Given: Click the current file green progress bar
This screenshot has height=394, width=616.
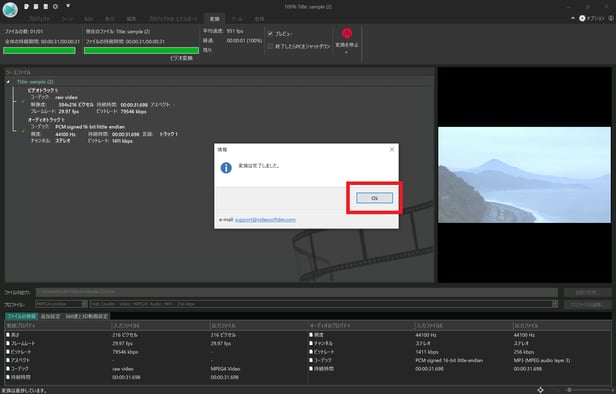Looking at the screenshot, I should (141, 50).
